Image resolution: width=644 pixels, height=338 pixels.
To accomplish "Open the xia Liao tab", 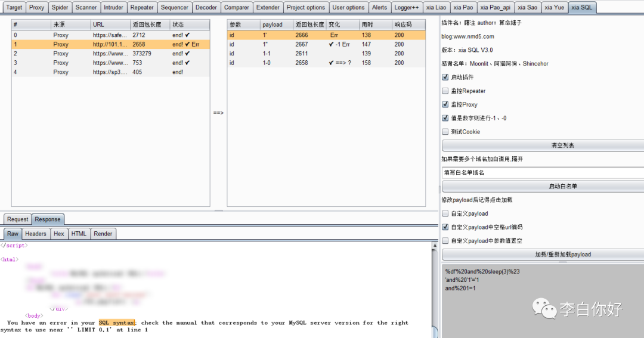I will tap(436, 7).
